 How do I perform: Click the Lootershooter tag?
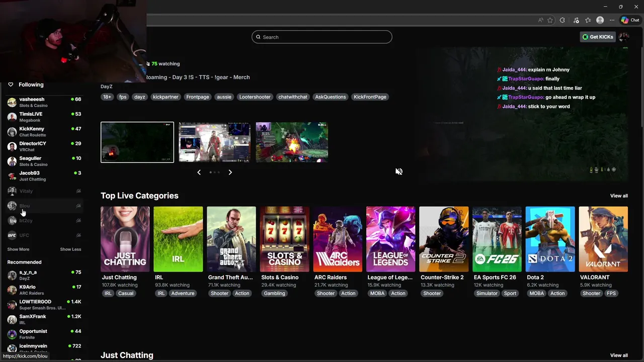pos(255,97)
